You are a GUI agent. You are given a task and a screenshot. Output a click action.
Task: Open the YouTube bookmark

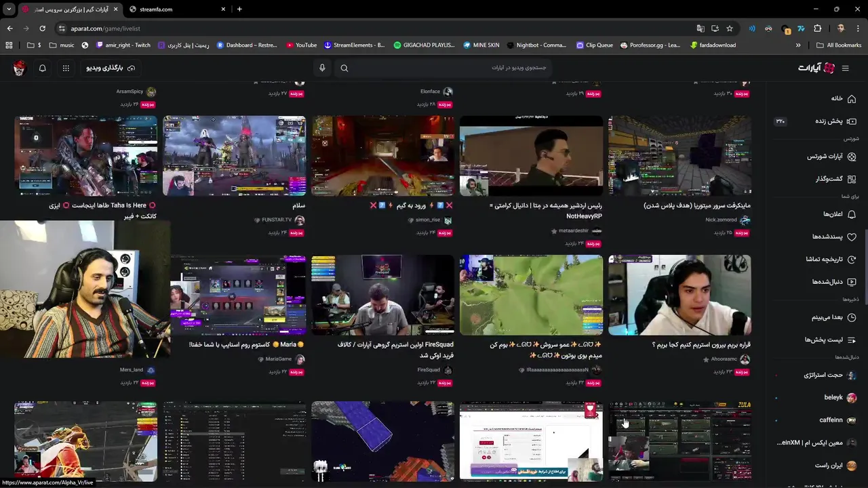click(x=302, y=45)
